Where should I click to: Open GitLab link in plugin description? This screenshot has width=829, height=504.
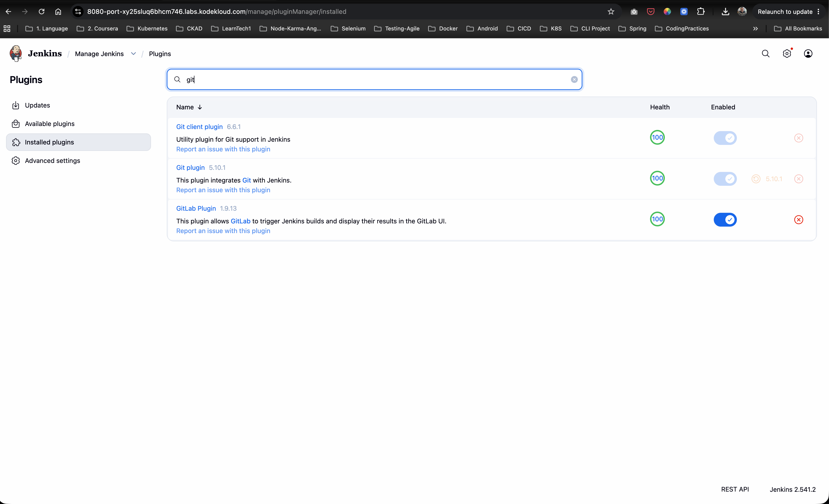(241, 221)
